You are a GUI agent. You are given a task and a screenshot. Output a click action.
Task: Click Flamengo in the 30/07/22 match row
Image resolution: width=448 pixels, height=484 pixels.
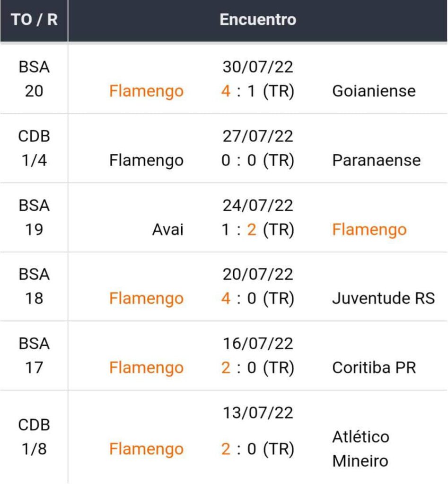point(146,91)
